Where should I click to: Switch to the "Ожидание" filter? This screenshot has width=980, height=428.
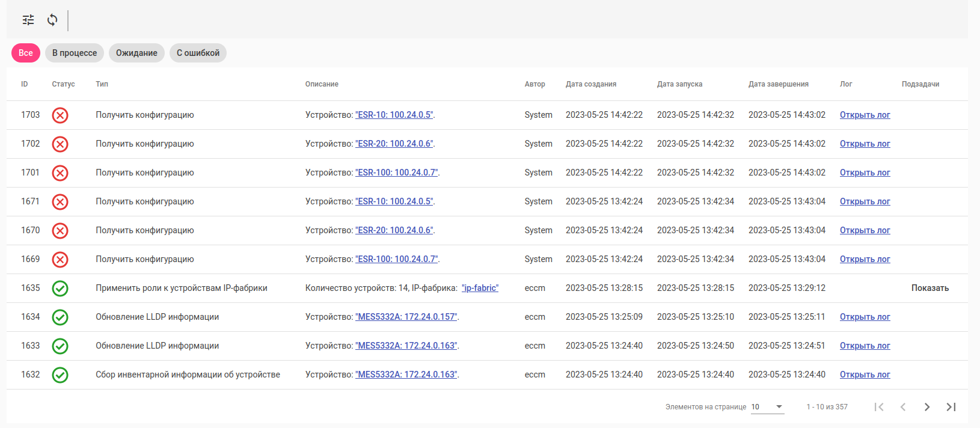click(136, 53)
